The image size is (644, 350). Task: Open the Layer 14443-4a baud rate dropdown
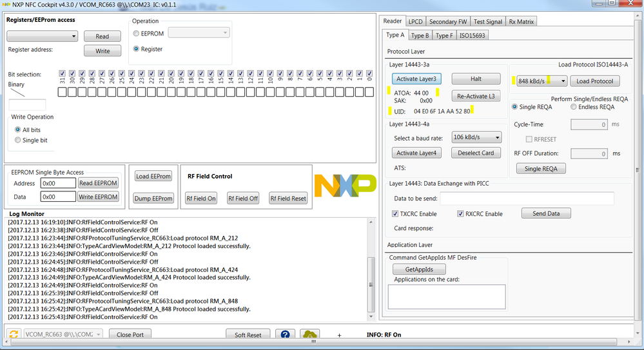point(476,137)
